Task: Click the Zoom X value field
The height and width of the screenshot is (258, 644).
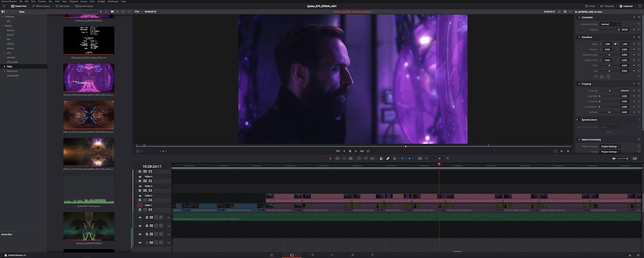Action: click(607, 44)
